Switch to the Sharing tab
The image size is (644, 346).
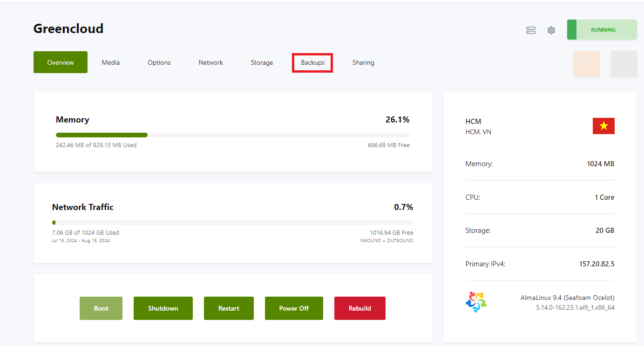coord(363,62)
